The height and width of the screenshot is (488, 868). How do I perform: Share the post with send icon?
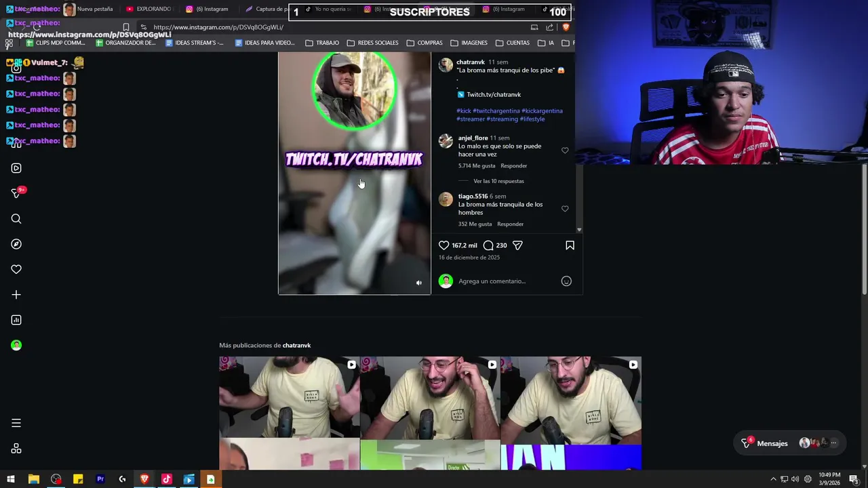tap(517, 245)
